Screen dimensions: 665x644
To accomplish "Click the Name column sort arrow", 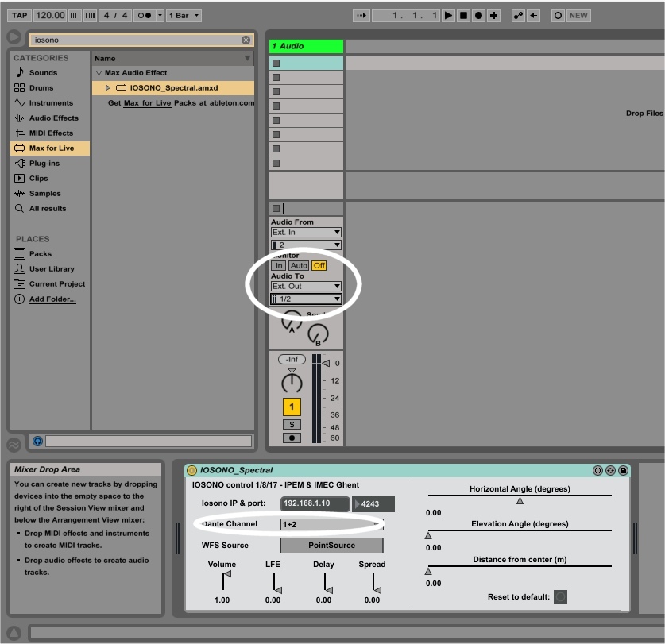I will (247, 58).
